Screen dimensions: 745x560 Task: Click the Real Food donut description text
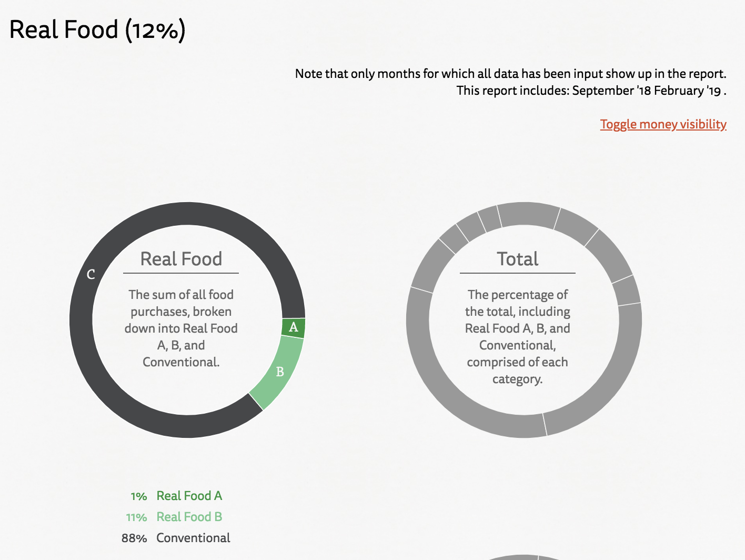[x=181, y=328]
